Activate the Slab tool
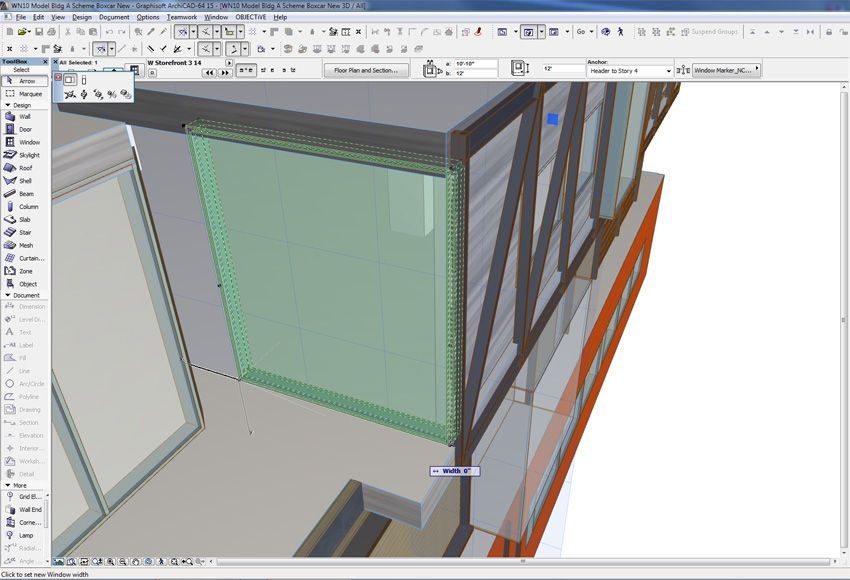This screenshot has height=580, width=850. 25,220
